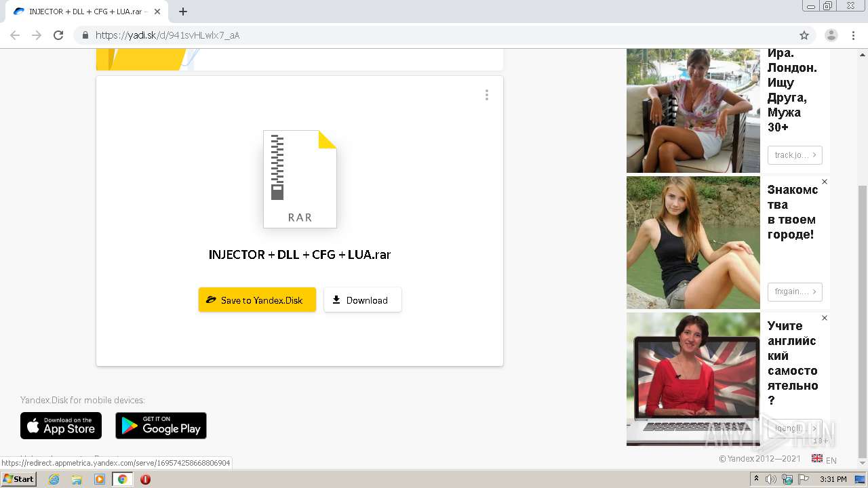Image resolution: width=868 pixels, height=488 pixels.
Task: Click the fnrgain... ad link button
Action: tap(795, 291)
